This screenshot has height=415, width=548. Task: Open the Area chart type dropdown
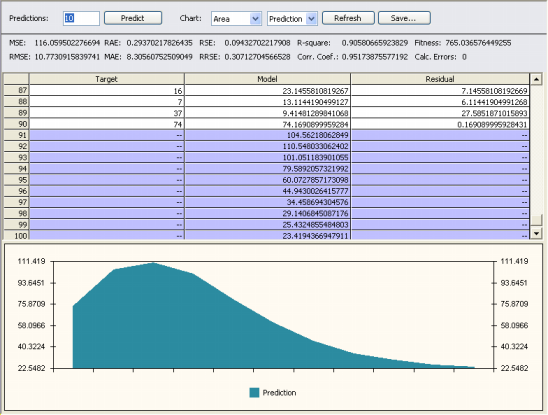pos(236,19)
